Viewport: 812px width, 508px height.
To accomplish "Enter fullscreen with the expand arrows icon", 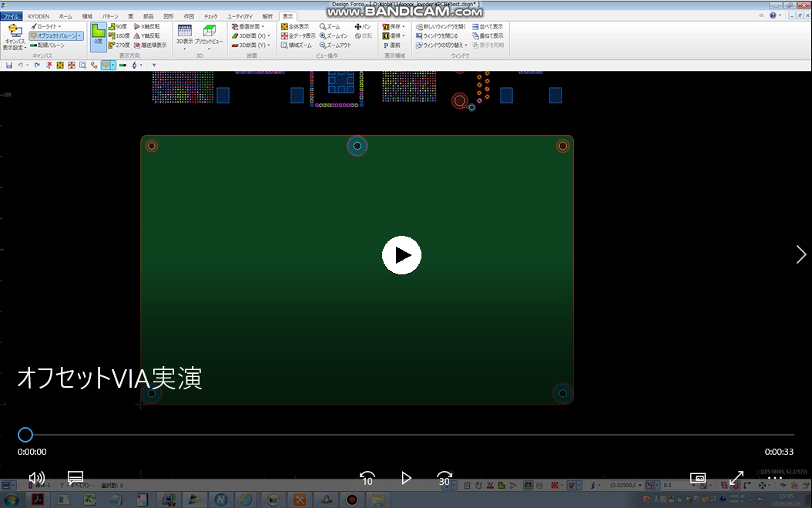I will [x=737, y=478].
